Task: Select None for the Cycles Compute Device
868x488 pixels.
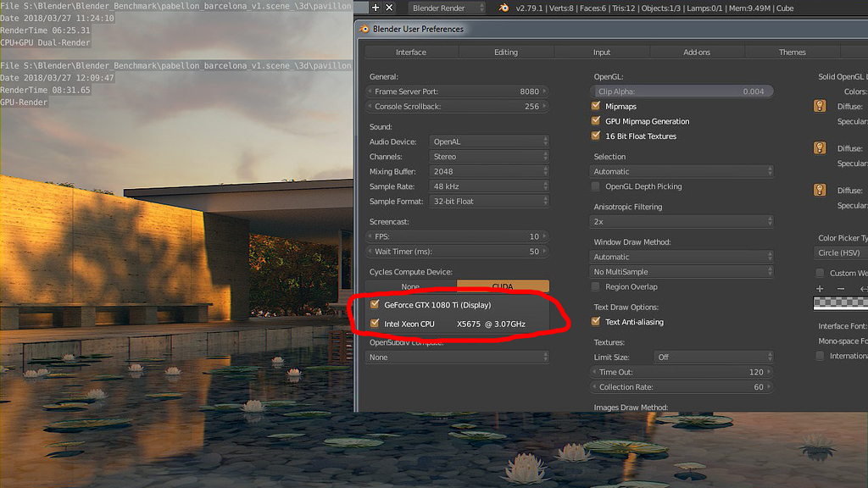Action: tap(410, 286)
